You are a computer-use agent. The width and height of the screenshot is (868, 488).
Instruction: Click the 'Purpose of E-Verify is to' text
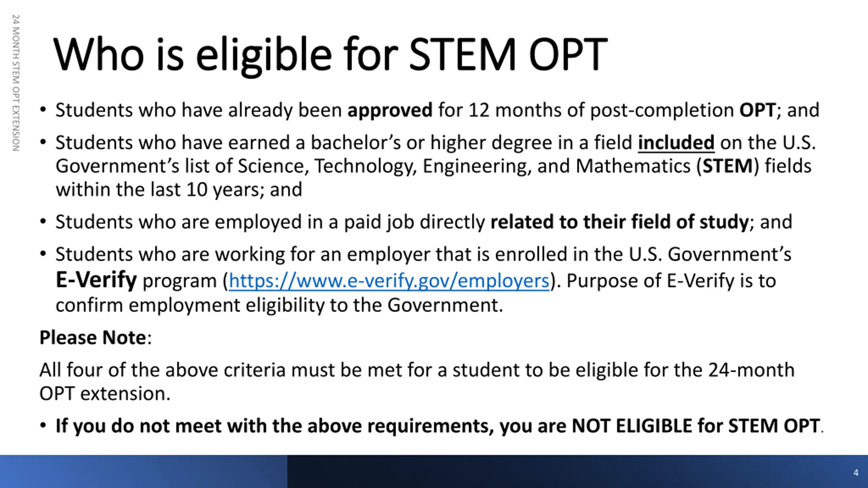[671, 281]
